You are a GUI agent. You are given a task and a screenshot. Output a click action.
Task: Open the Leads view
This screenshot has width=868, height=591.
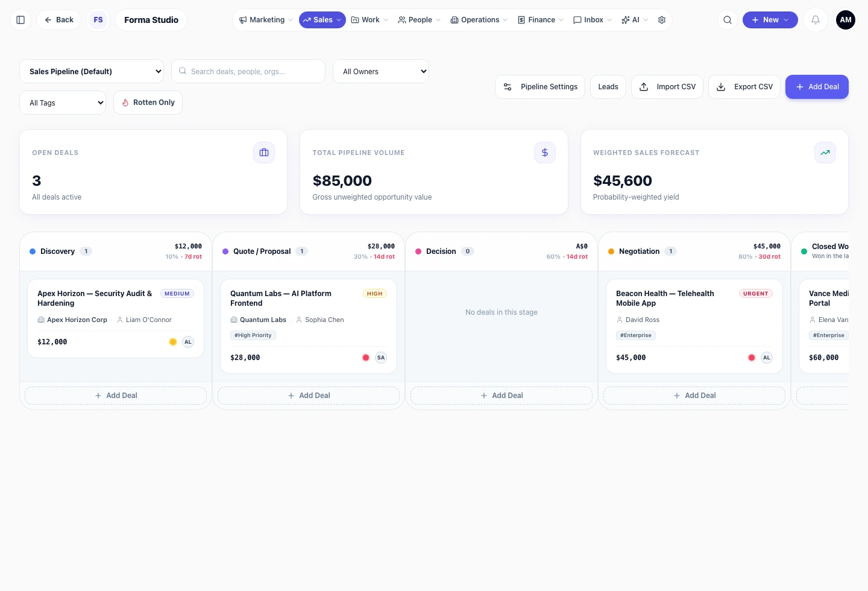(608, 87)
